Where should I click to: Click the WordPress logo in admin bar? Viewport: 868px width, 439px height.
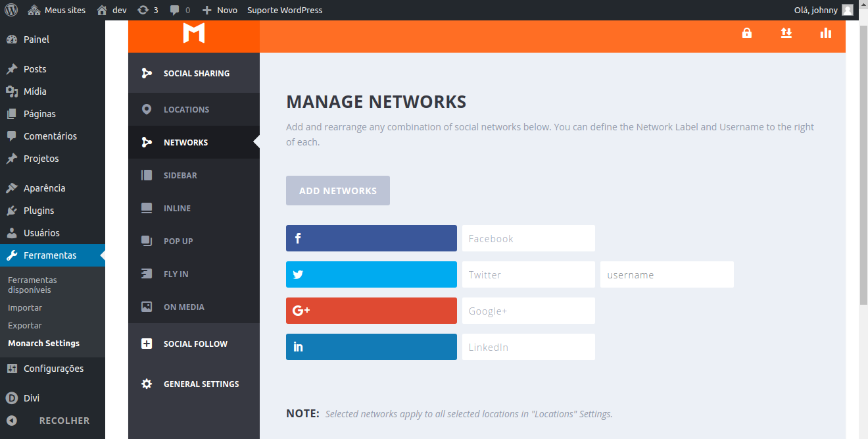point(11,10)
